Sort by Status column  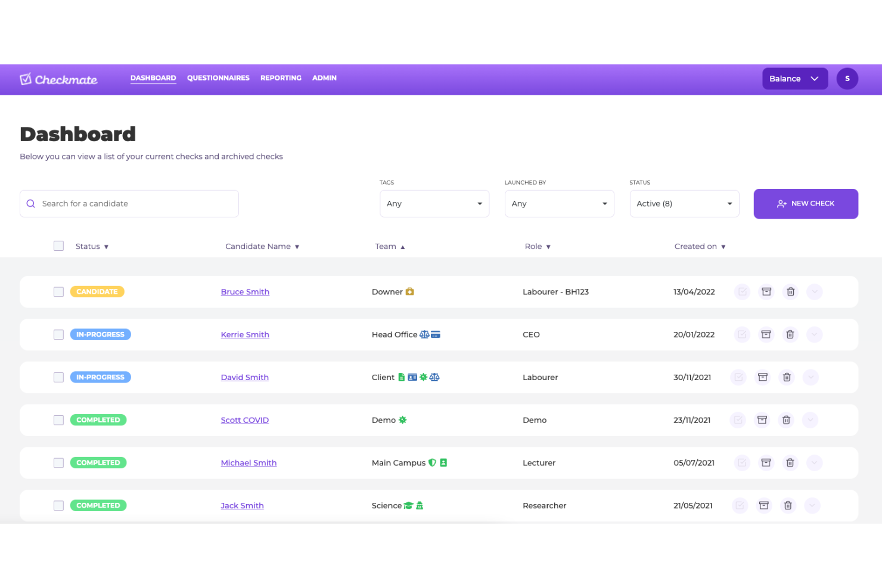pos(92,247)
